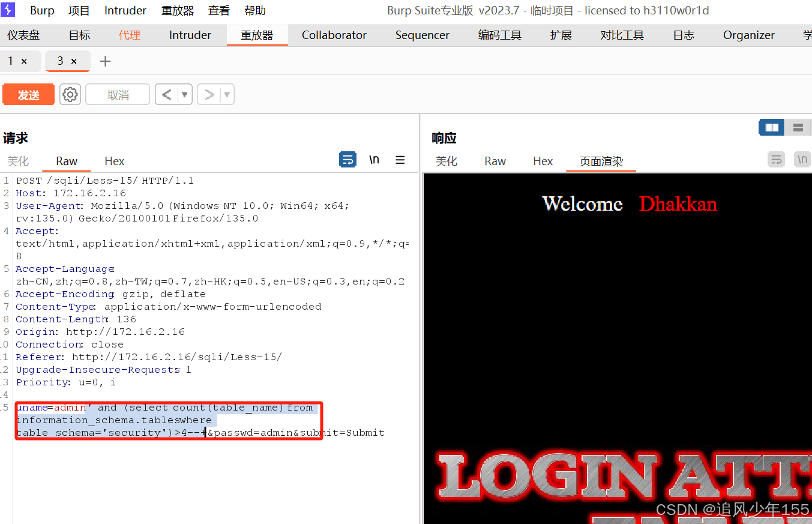Click the Upgrade-Insecure-Requests header

pos(104,370)
